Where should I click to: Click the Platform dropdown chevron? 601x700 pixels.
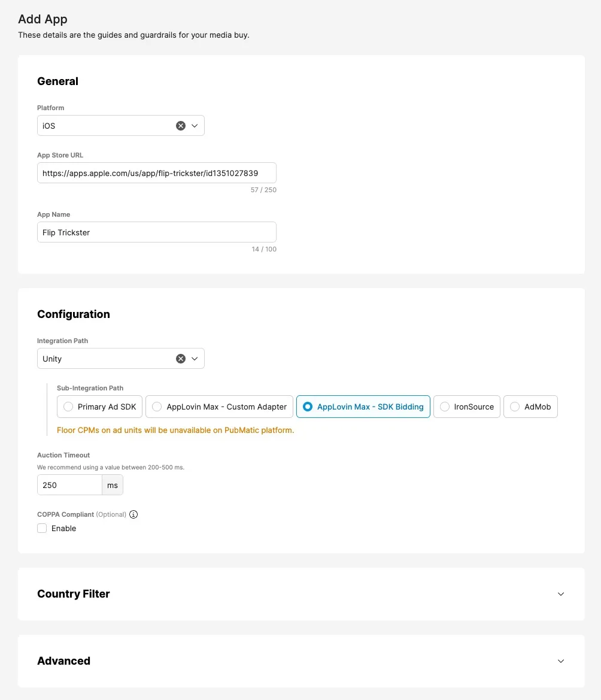point(194,125)
